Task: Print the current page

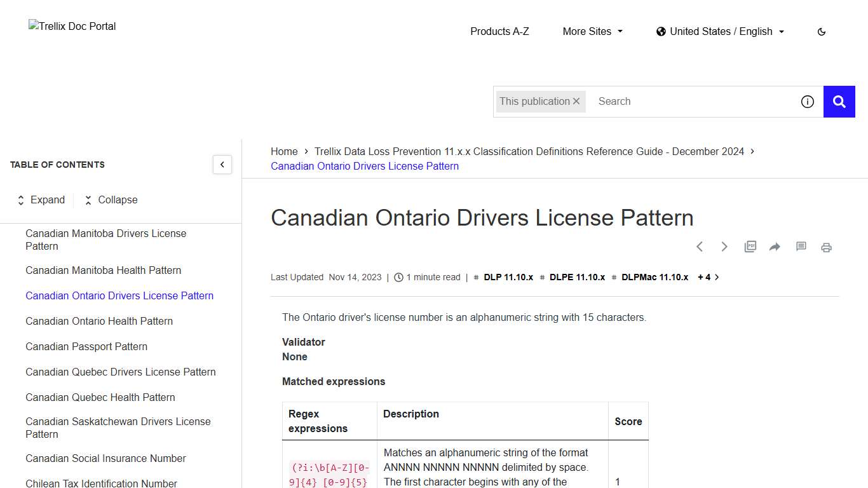Action: click(826, 247)
